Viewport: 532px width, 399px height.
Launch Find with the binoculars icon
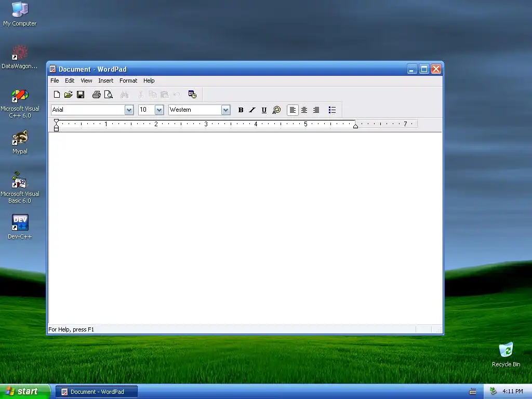tap(124, 95)
